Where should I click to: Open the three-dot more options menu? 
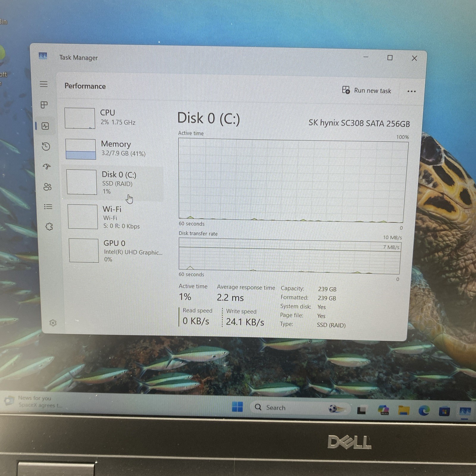coord(411,91)
